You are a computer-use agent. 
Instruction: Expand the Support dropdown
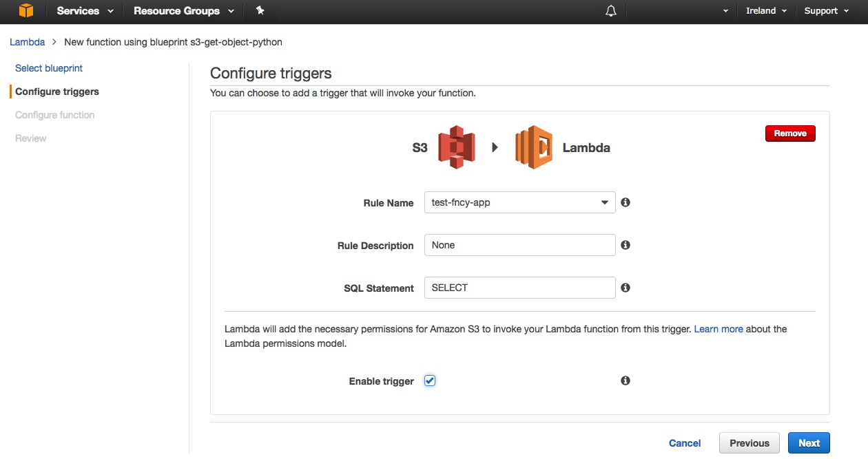[x=826, y=11]
